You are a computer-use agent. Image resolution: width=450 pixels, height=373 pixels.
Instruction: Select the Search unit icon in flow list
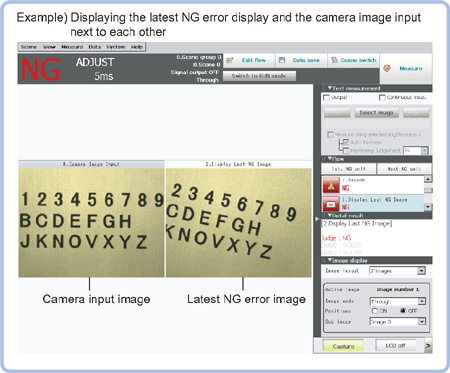pos(331,185)
